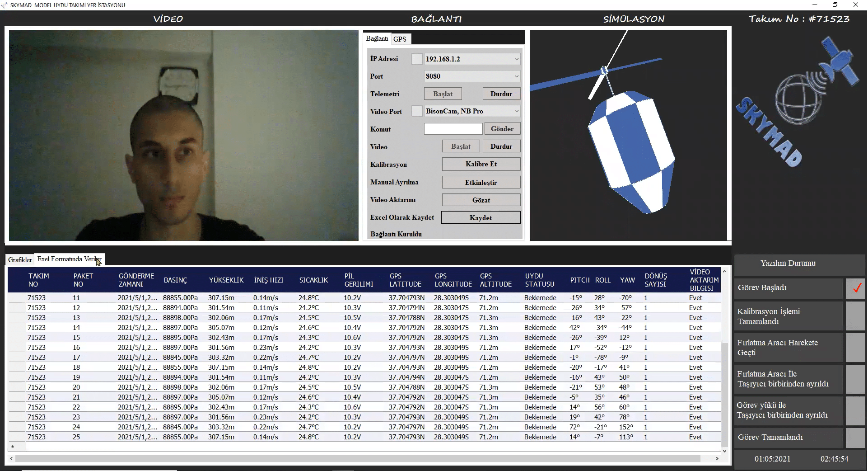Click the 3D satellite simulation view

(x=628, y=135)
